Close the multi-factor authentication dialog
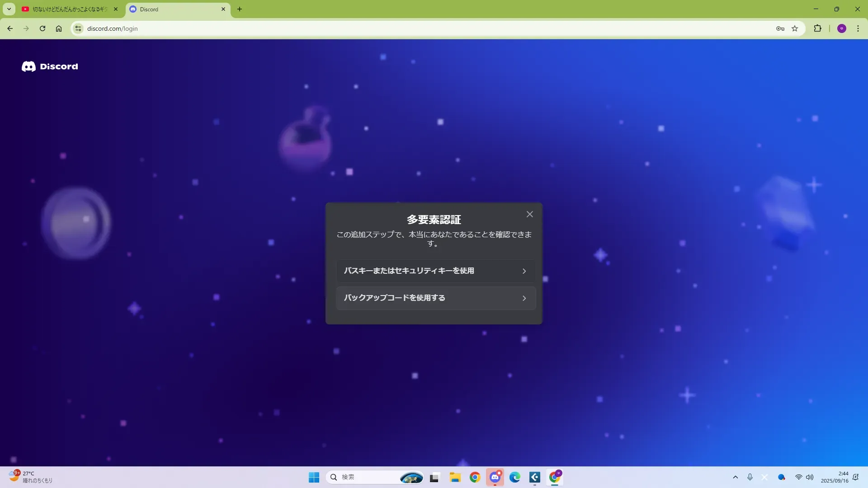 529,214
